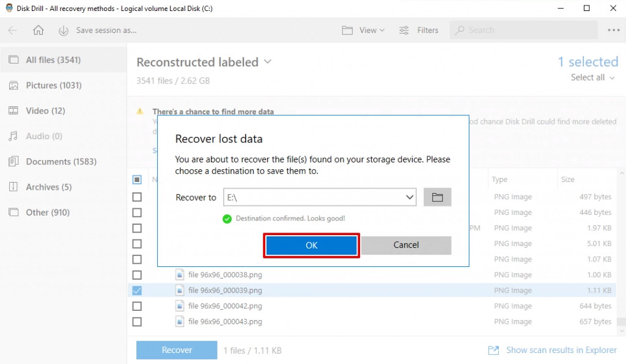Click the View folder icon

(347, 31)
